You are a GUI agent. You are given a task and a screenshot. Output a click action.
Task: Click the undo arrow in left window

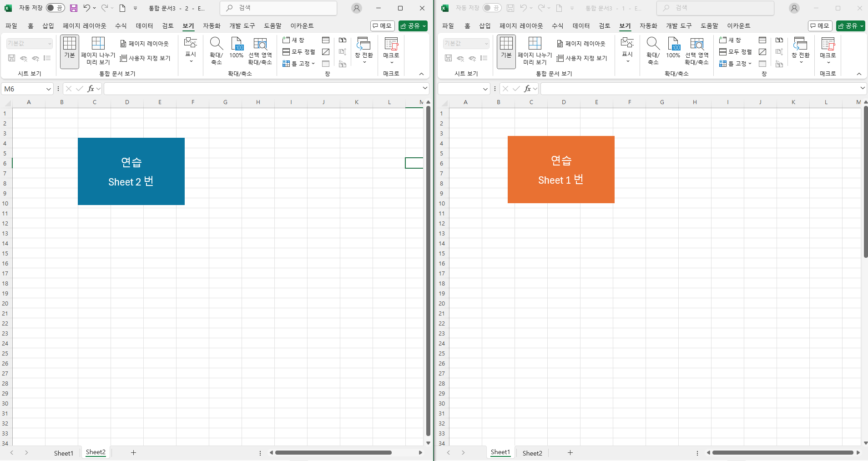[x=86, y=8]
